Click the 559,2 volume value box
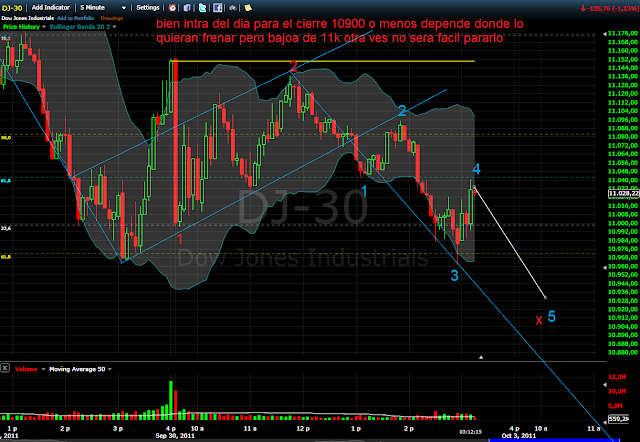The image size is (640, 442). [x=617, y=419]
